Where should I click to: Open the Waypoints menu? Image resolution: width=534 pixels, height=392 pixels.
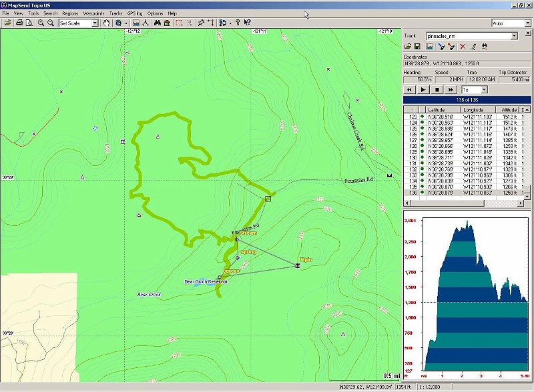(93, 13)
